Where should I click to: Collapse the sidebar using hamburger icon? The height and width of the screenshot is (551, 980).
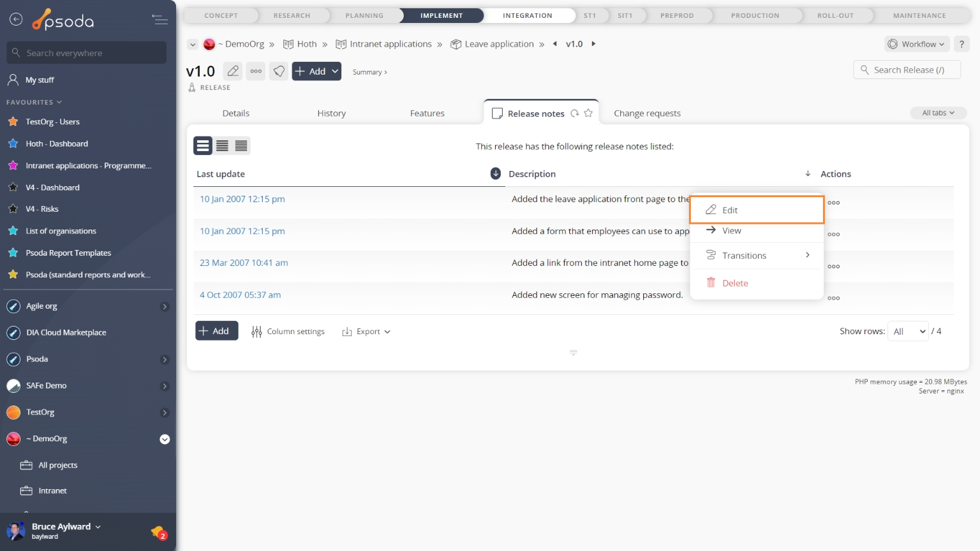pyautogui.click(x=160, y=20)
